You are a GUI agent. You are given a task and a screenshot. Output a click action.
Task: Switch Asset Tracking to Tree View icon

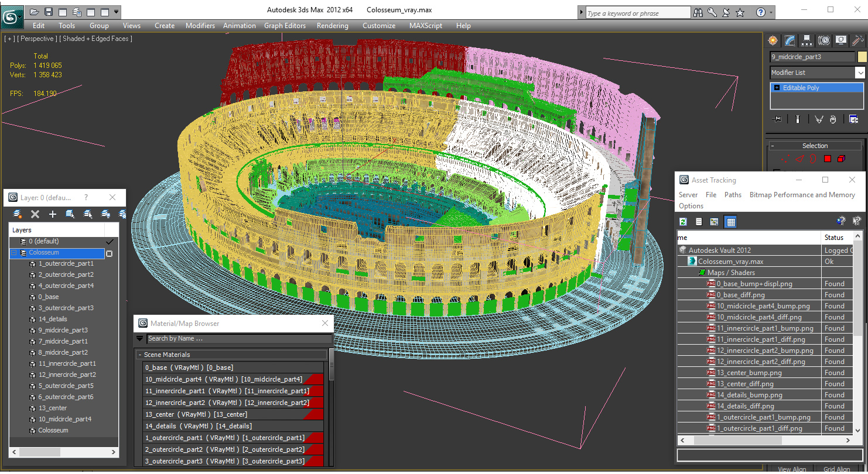[x=714, y=222]
